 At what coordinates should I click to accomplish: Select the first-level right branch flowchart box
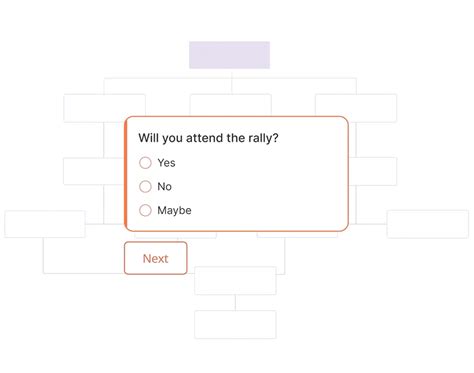click(x=356, y=108)
